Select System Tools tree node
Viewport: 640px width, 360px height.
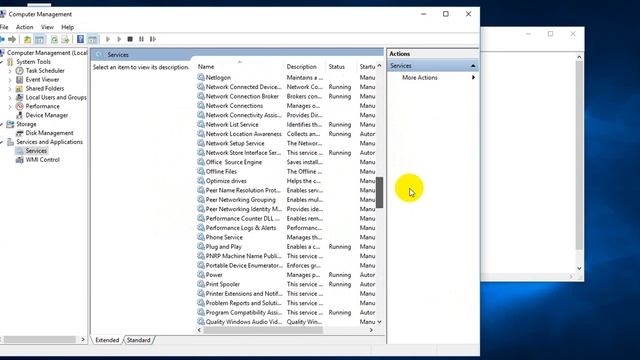tap(33, 62)
